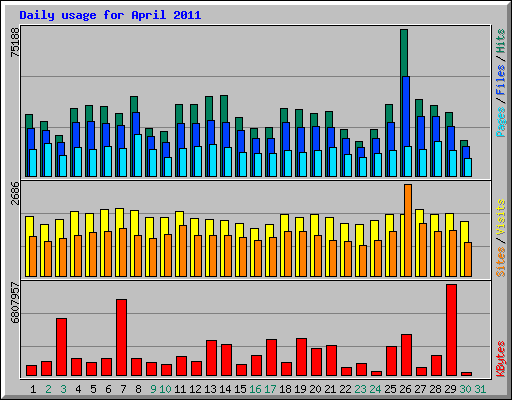Click day label 20
Screen dimensions: 512x400
click(315, 389)
